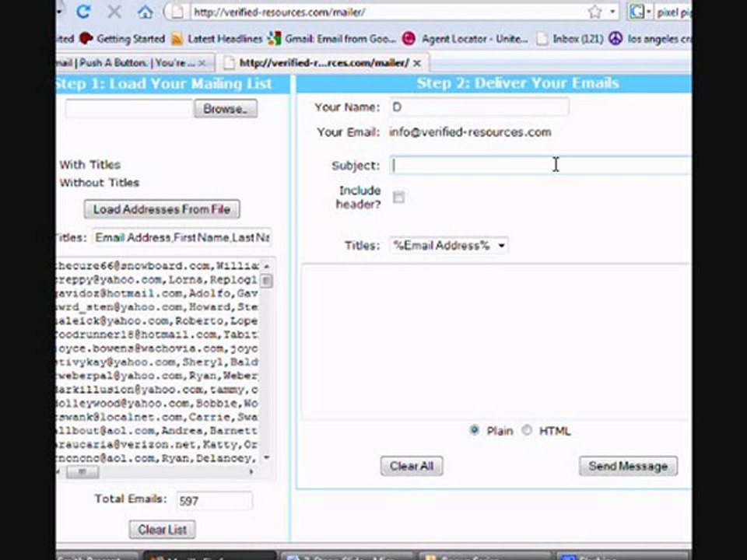Click the address list vertical scroll thumb

point(267,281)
